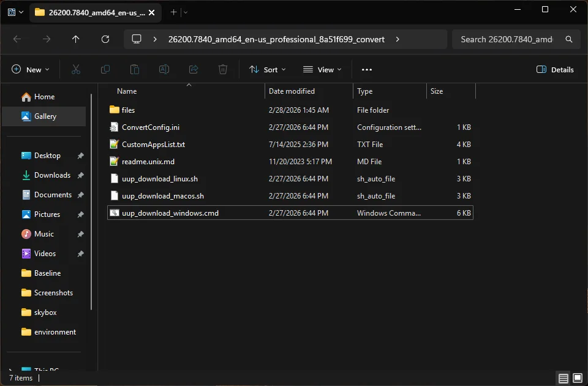Expand chevron after folder name in address bar
Viewport: 588px width, 386px height.
(x=398, y=39)
